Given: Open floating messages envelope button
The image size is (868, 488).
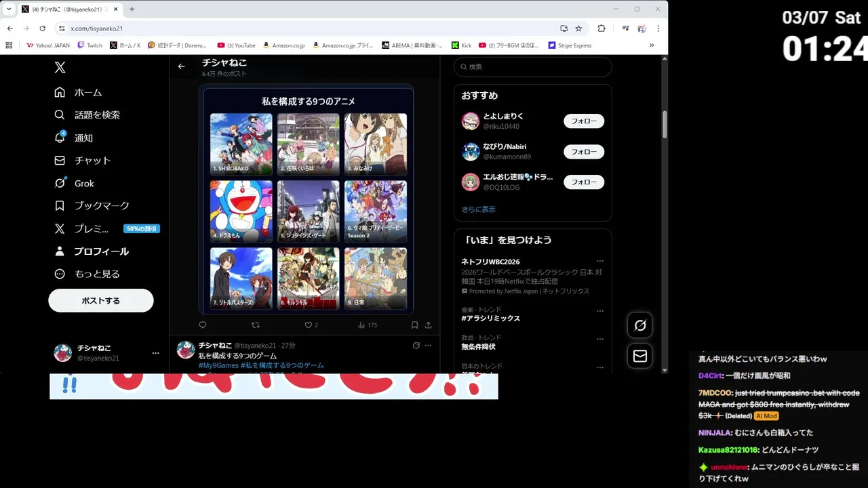Looking at the screenshot, I should pos(640,357).
